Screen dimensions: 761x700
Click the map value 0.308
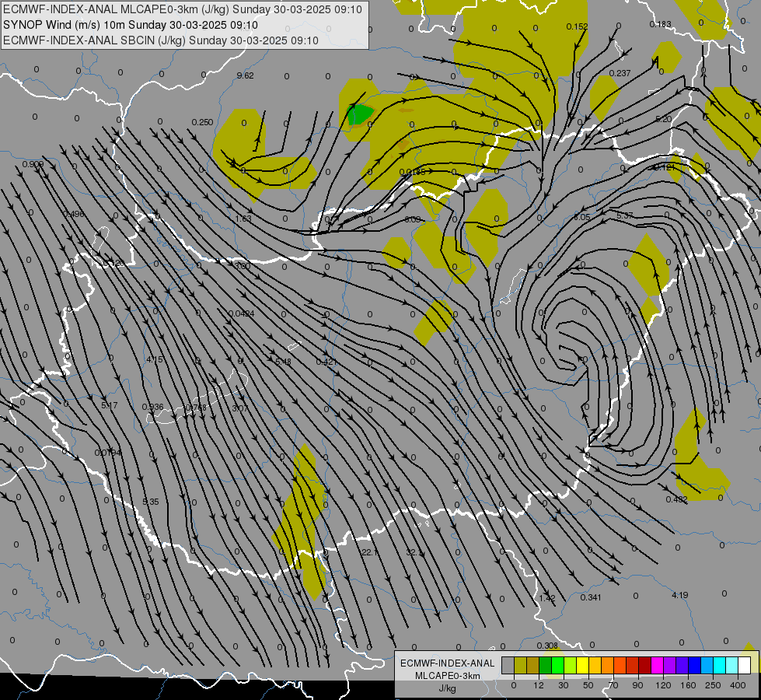(x=547, y=646)
